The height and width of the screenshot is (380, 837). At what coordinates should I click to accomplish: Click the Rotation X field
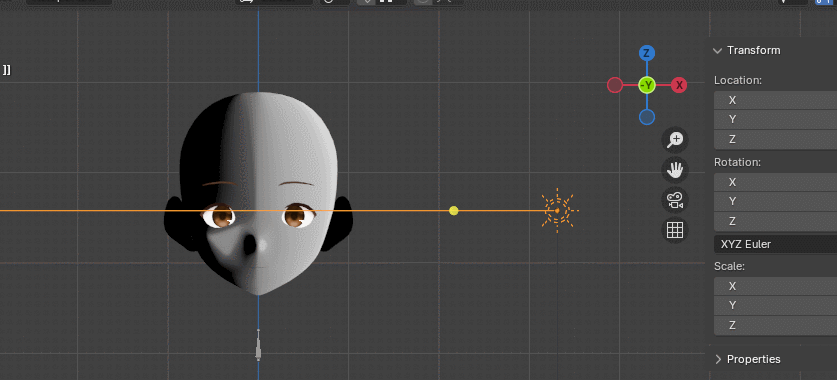pyautogui.click(x=776, y=182)
